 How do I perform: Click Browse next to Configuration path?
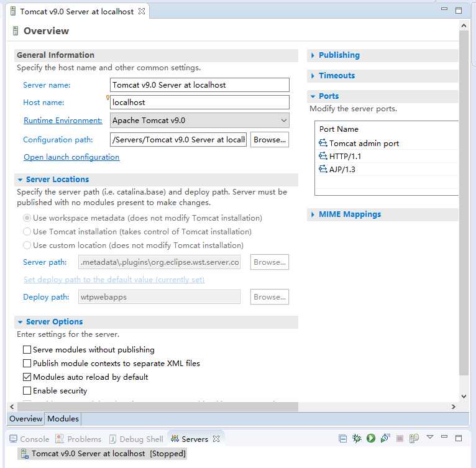[x=270, y=140]
